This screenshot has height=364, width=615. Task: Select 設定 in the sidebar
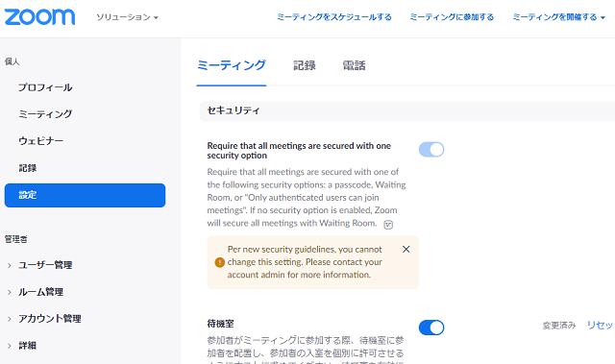pyautogui.click(x=85, y=195)
